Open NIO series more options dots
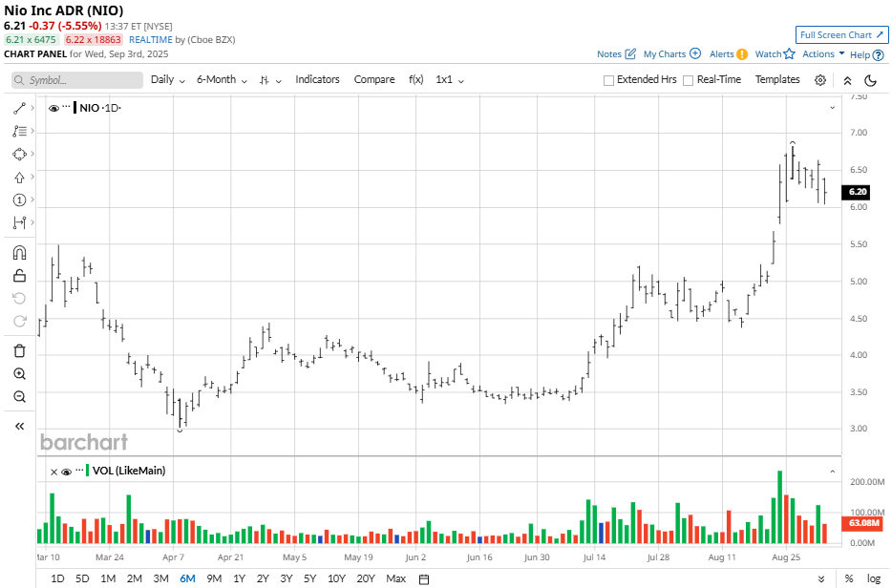 [x=67, y=108]
